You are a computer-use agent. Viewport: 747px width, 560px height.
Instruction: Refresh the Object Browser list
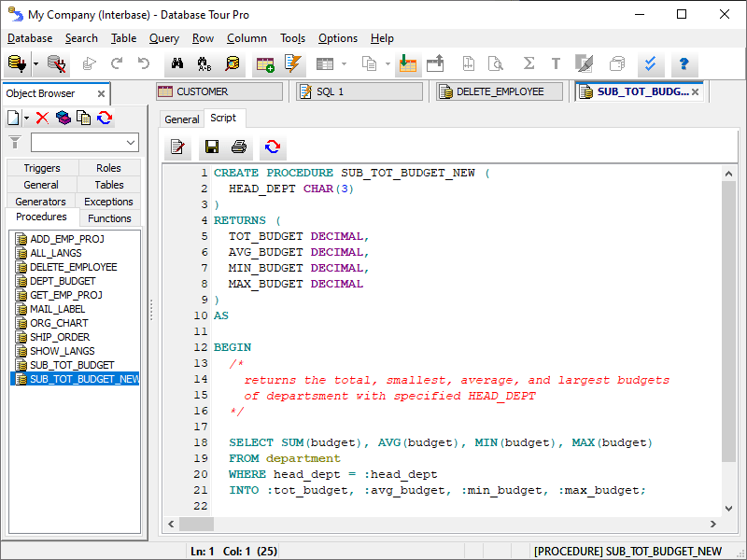(x=105, y=118)
